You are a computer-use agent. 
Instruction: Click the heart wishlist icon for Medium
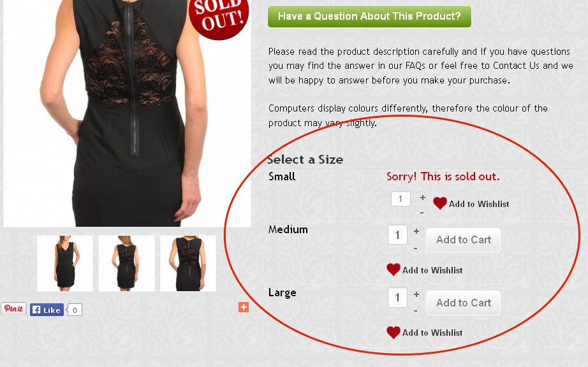(x=393, y=270)
